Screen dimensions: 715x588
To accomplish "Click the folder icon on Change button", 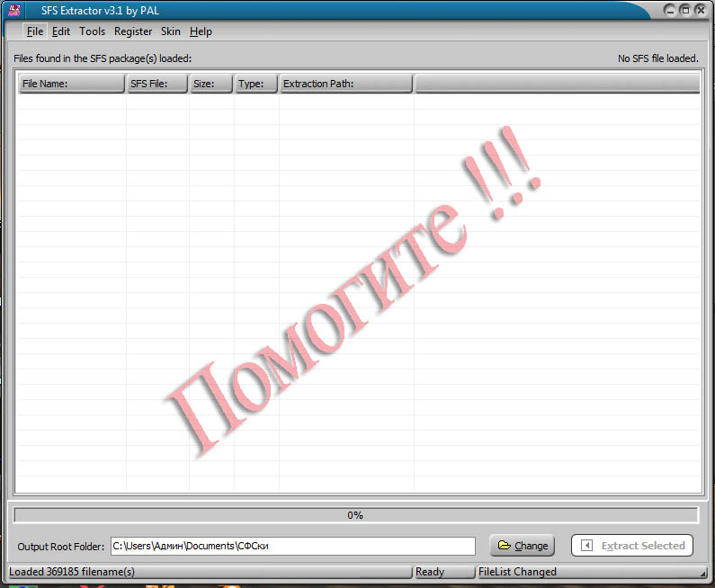I will [x=504, y=545].
